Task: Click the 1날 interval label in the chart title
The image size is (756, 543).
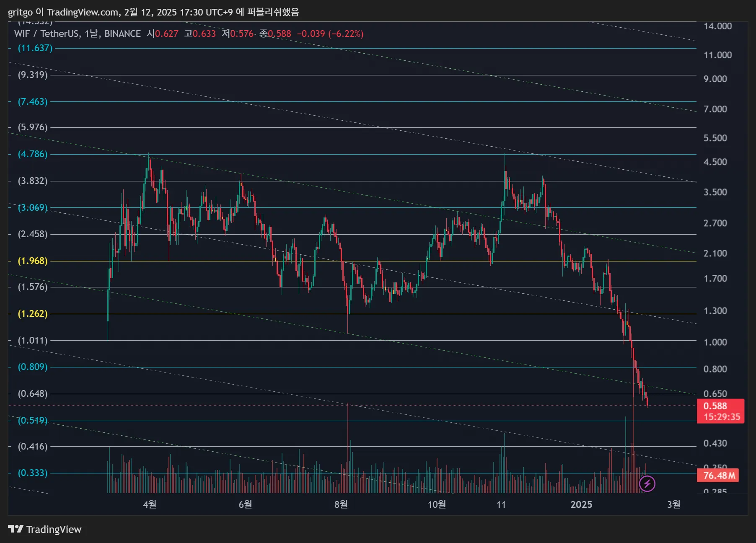Action: (91, 34)
